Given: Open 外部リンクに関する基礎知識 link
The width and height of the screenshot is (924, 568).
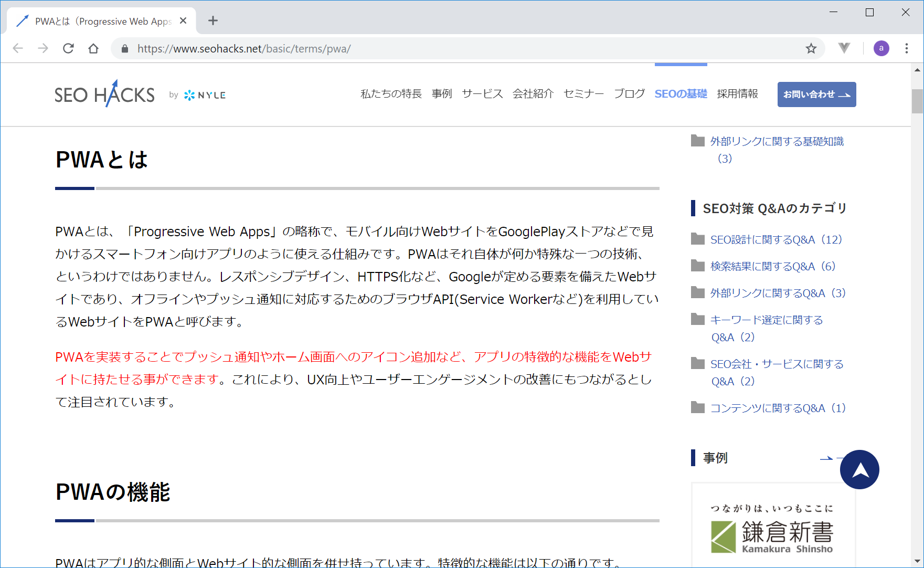Looking at the screenshot, I should (x=777, y=142).
